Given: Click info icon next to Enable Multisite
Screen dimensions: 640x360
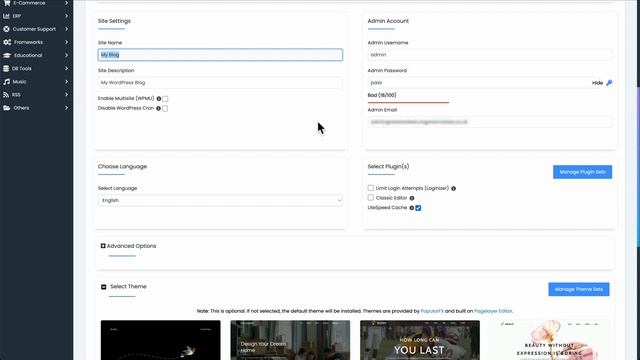Looking at the screenshot, I should pos(159,99).
